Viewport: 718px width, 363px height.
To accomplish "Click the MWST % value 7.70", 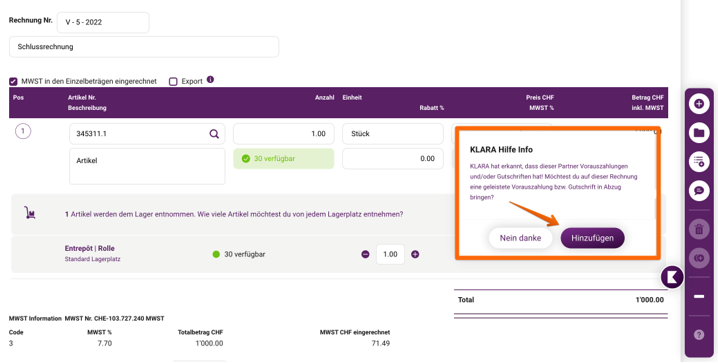I will [x=105, y=343].
